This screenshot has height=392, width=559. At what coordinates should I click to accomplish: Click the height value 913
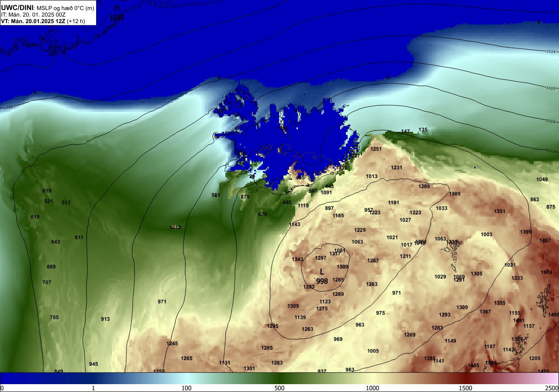(x=105, y=319)
